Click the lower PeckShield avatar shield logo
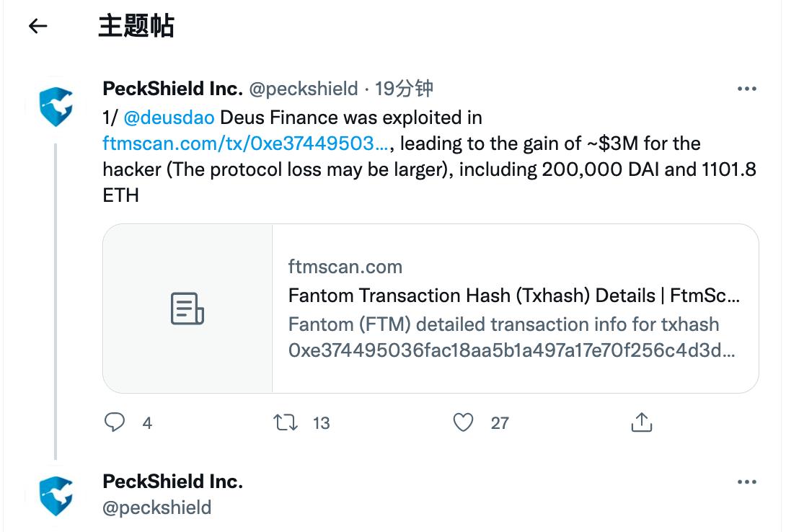786x532 pixels. tap(56, 495)
